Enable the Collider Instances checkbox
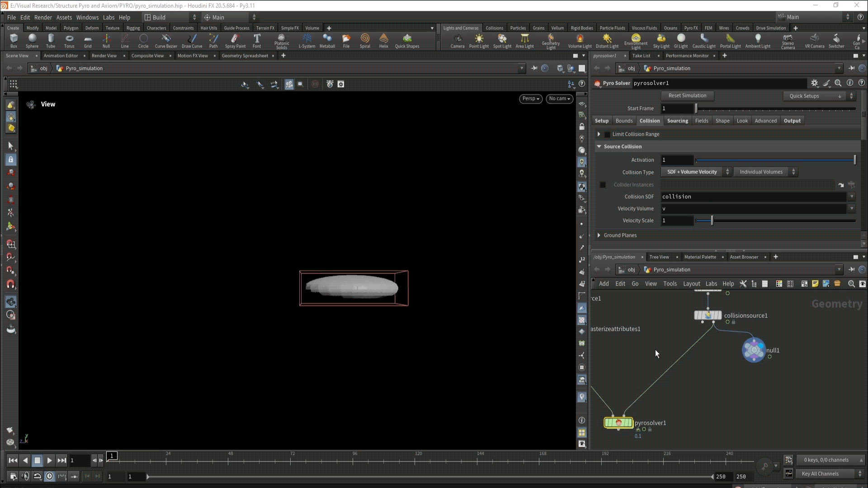 [x=603, y=185]
